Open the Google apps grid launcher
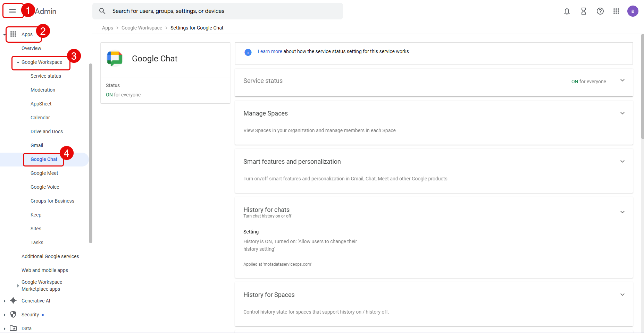644x333 pixels. [616, 11]
